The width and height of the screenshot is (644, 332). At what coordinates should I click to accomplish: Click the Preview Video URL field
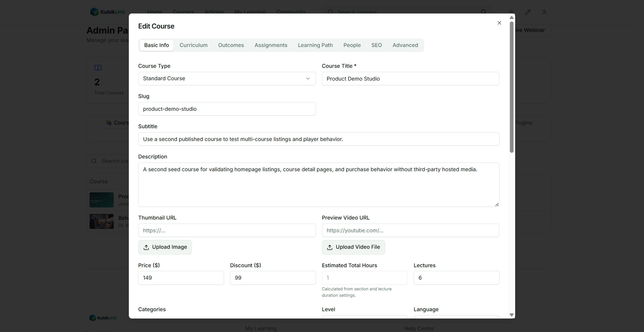click(x=411, y=230)
